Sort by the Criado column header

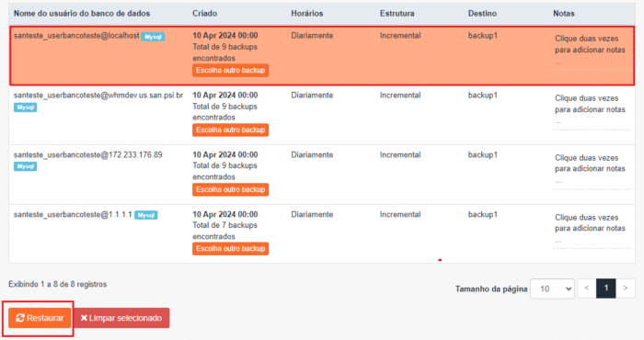point(204,14)
